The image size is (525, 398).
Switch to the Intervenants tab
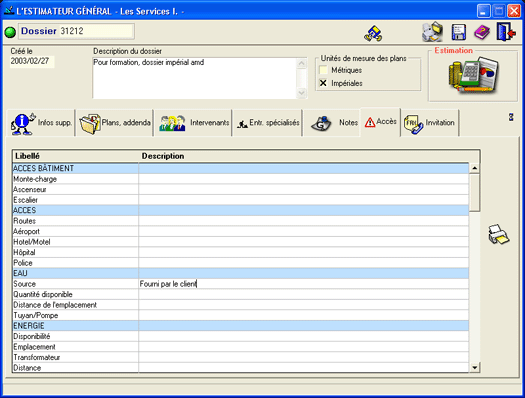pos(193,123)
